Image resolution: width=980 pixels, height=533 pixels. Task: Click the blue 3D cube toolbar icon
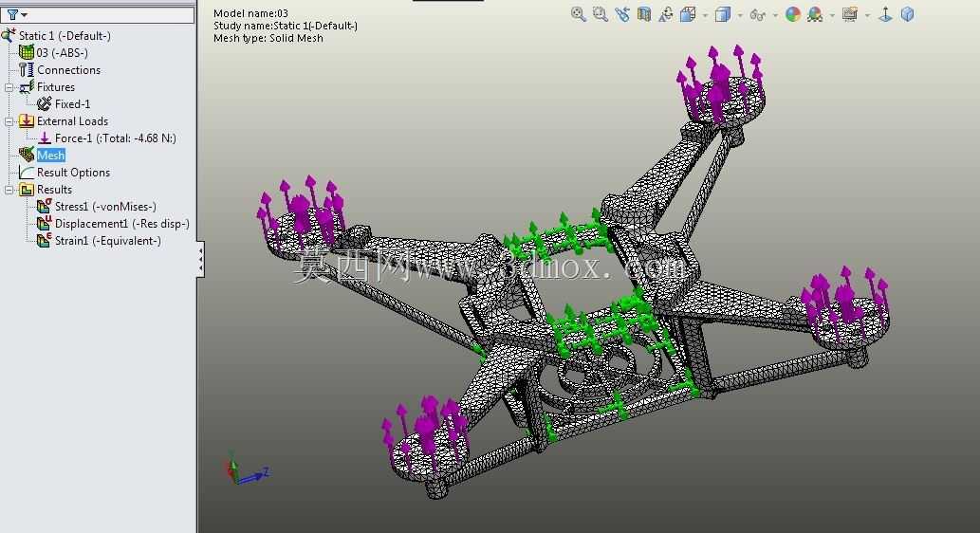click(908, 14)
